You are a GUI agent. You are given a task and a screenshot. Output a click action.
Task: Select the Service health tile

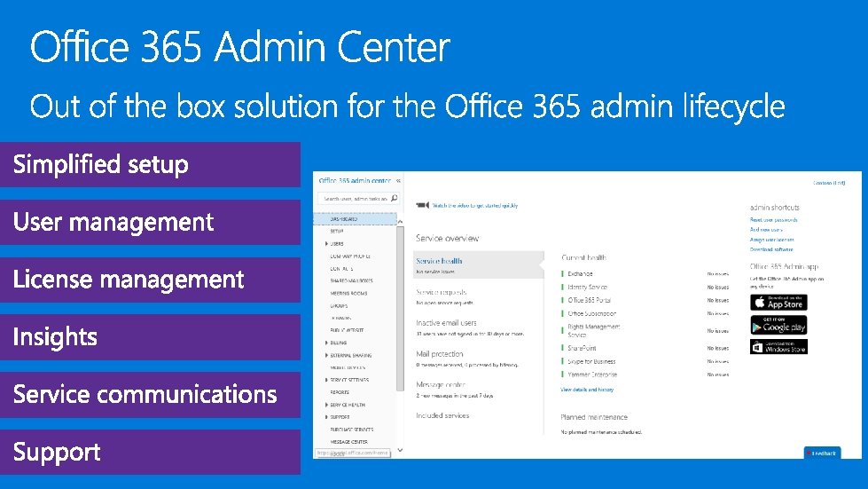point(479,264)
